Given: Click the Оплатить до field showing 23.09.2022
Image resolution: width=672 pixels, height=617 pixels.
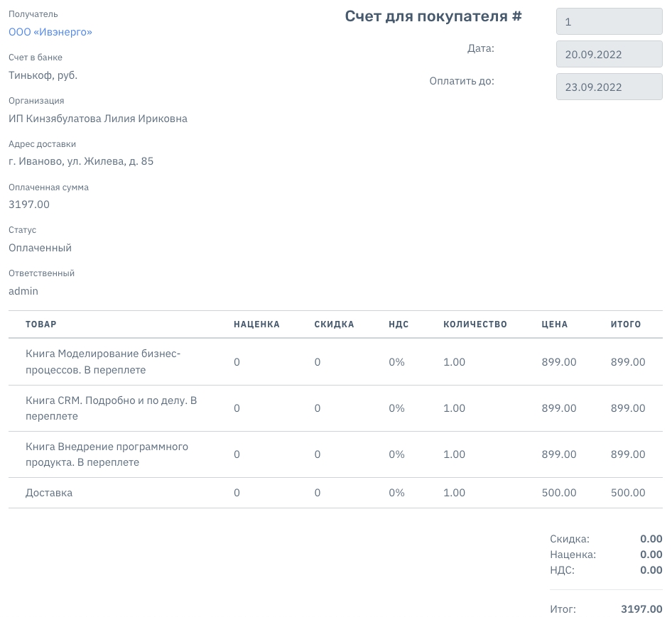Looking at the screenshot, I should (609, 87).
